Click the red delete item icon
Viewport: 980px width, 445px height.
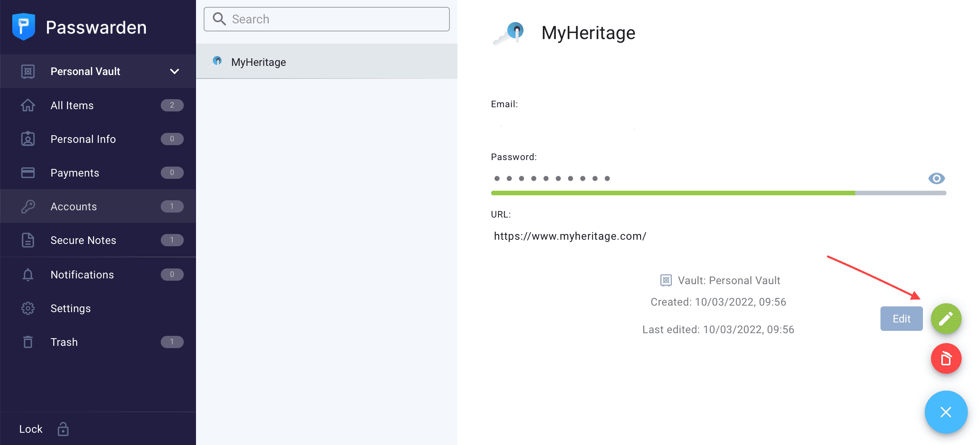point(946,358)
